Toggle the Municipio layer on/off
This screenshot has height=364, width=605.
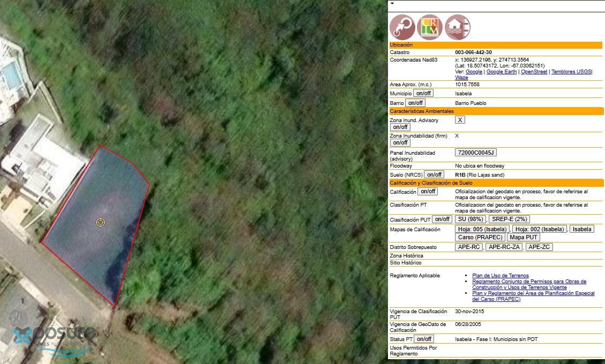click(x=423, y=93)
